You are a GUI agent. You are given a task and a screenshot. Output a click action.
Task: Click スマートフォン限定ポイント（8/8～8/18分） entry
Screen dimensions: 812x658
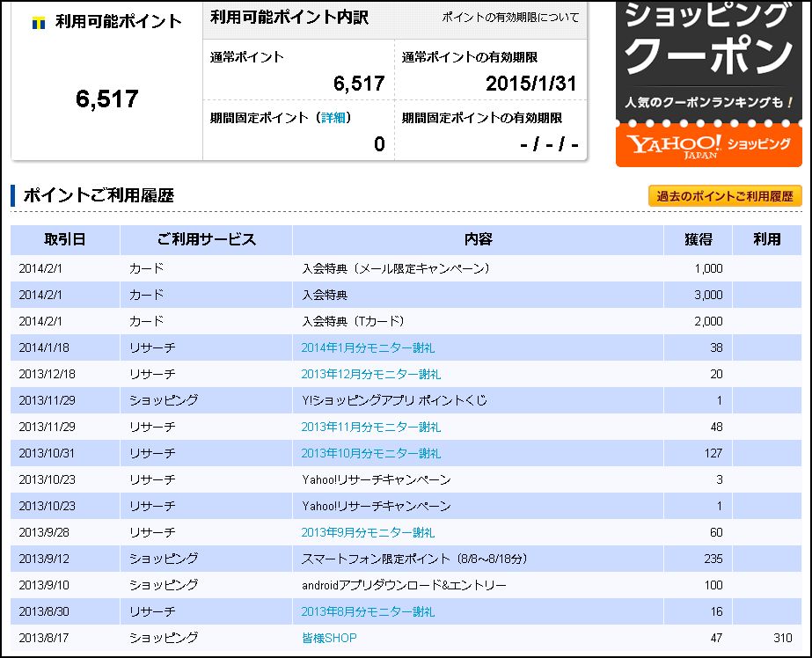tap(414, 559)
